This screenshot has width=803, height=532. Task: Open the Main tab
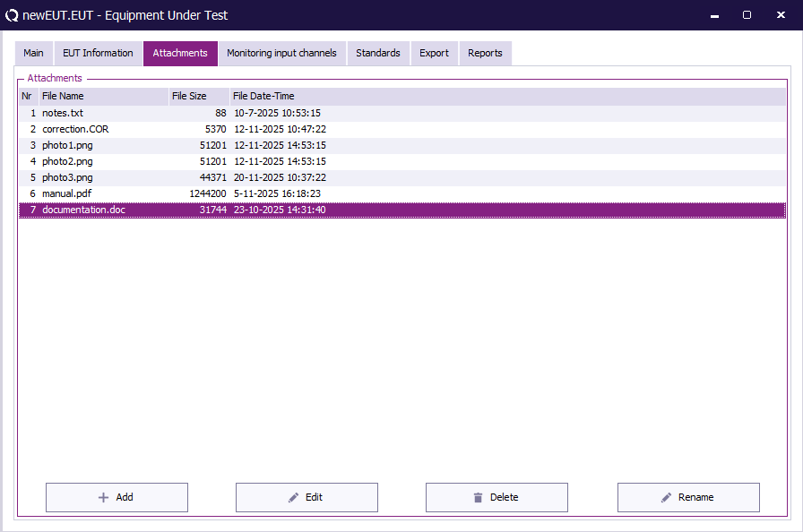click(x=33, y=53)
